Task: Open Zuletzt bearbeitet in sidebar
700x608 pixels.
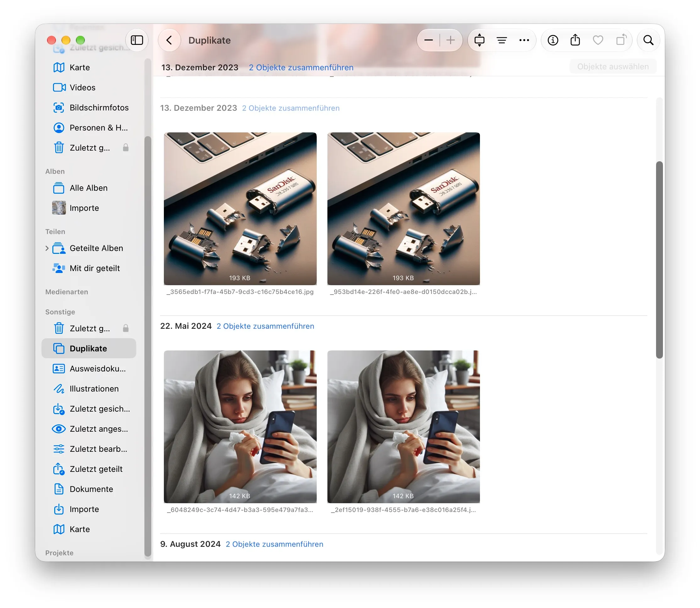Action: click(89, 449)
